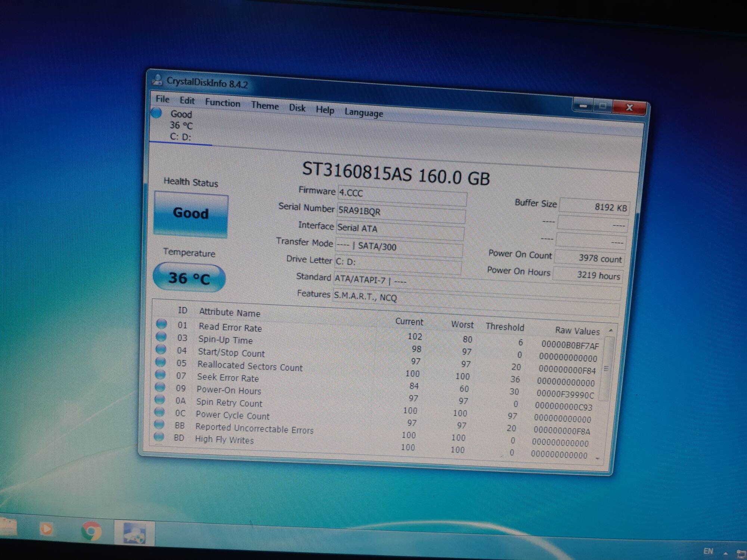The height and width of the screenshot is (560, 747).
Task: Click status orb for High Fly Writes
Action: click(159, 436)
